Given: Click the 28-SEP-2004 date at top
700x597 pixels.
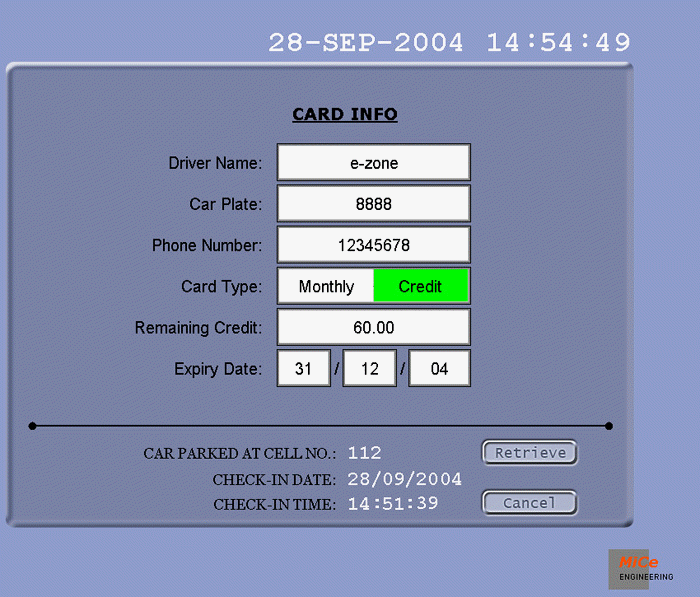Looking at the screenshot, I should tap(366, 43).
